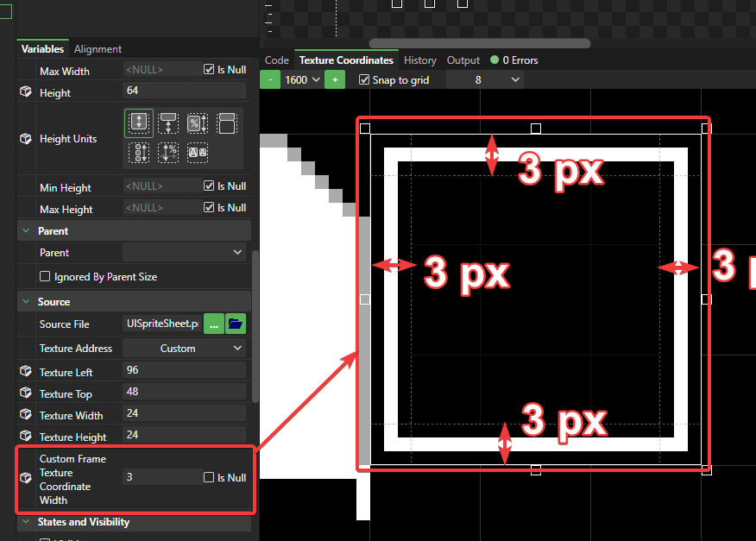Open the Texture Address dropdown
This screenshot has width=756, height=541.
[184, 349]
